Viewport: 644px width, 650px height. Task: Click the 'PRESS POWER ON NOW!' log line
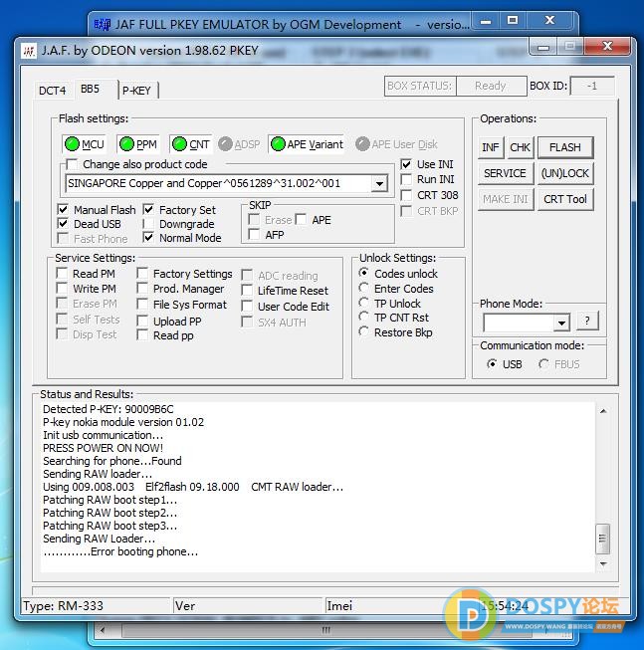[103, 448]
